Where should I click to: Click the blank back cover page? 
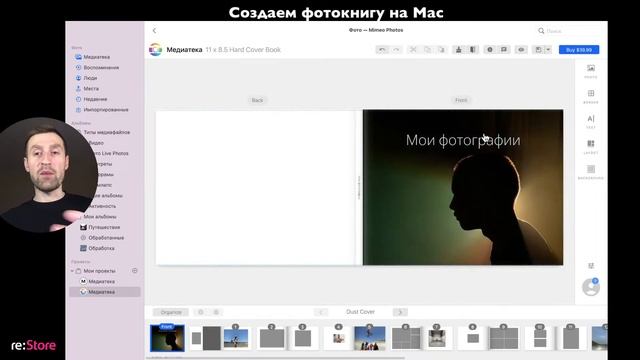pyautogui.click(x=256, y=187)
